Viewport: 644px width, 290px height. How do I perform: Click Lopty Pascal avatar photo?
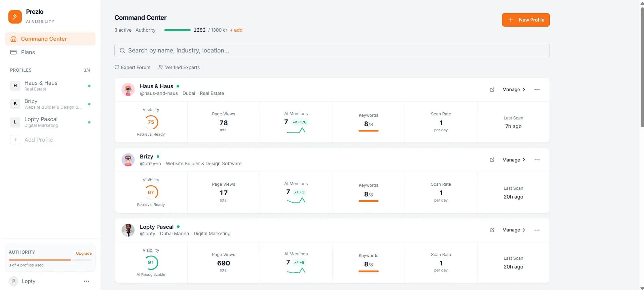[x=128, y=230]
